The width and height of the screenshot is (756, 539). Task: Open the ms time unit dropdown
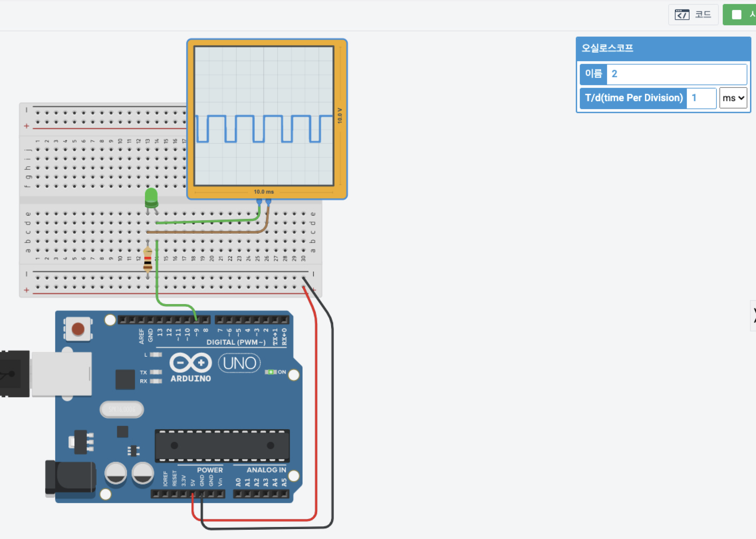[733, 98]
